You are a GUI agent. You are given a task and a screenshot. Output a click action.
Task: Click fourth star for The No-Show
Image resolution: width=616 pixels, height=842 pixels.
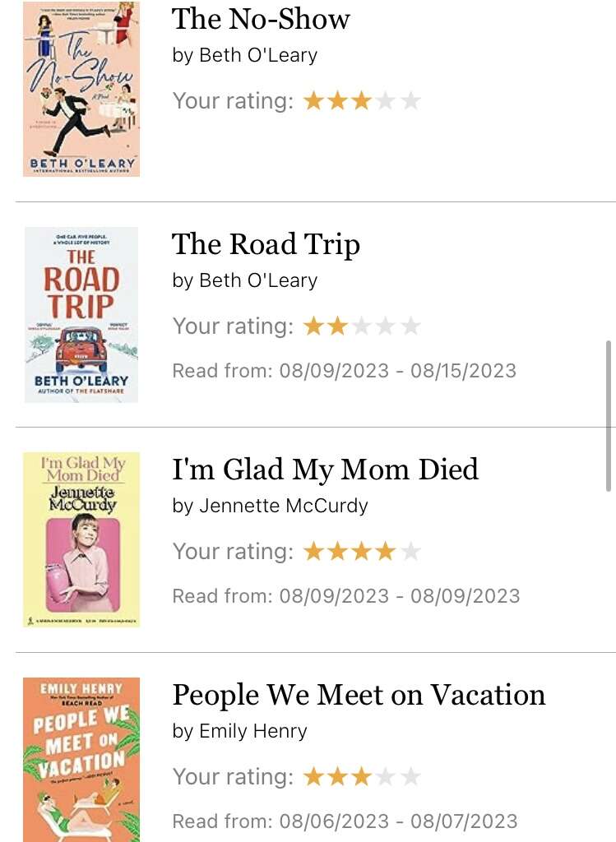[x=386, y=101]
